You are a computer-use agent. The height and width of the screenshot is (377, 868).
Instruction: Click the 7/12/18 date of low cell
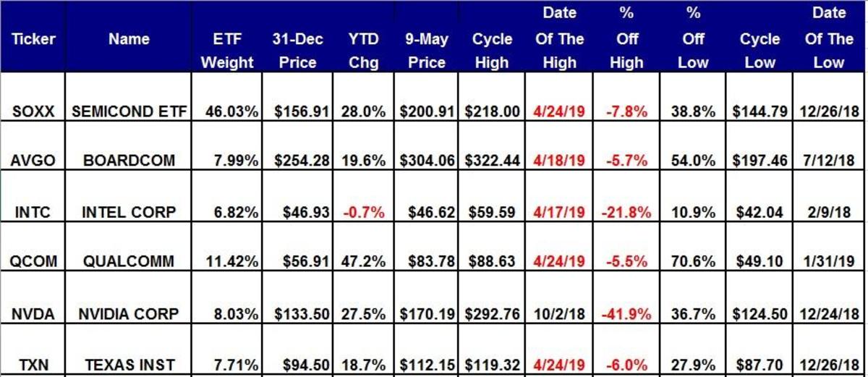[x=830, y=160]
